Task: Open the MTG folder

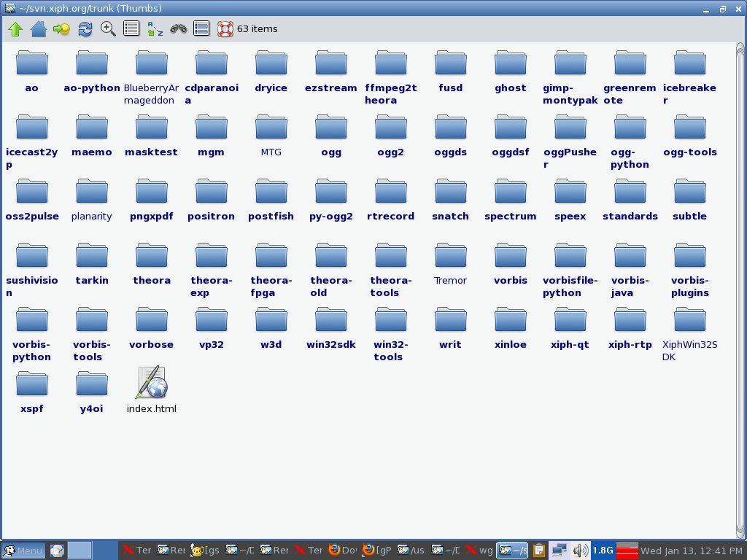Action: click(271, 136)
